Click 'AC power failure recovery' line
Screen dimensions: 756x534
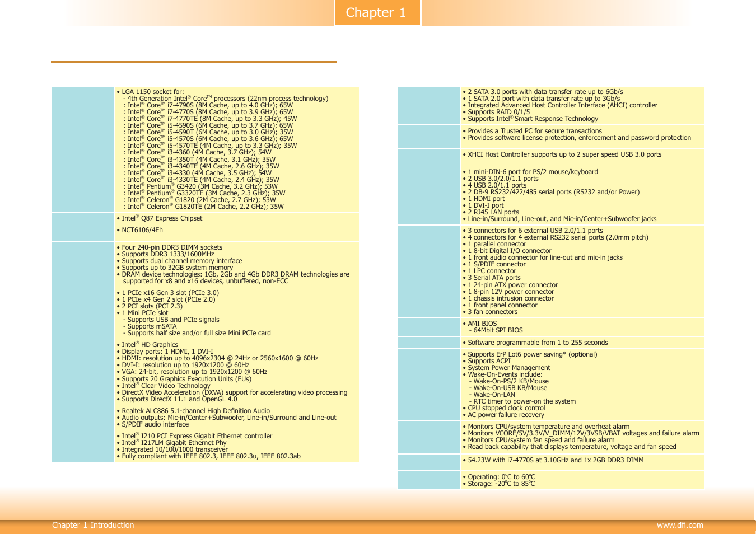coord(503,415)
